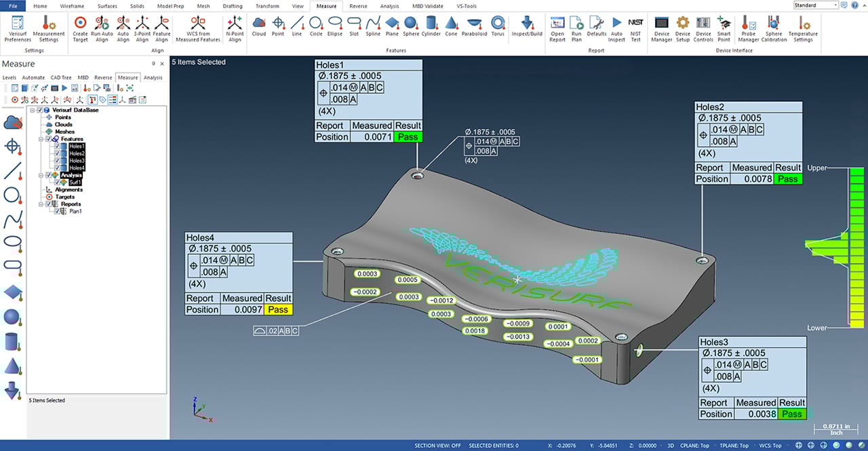The width and height of the screenshot is (868, 451).
Task: Open Report from the ribbon
Action: click(x=557, y=29)
